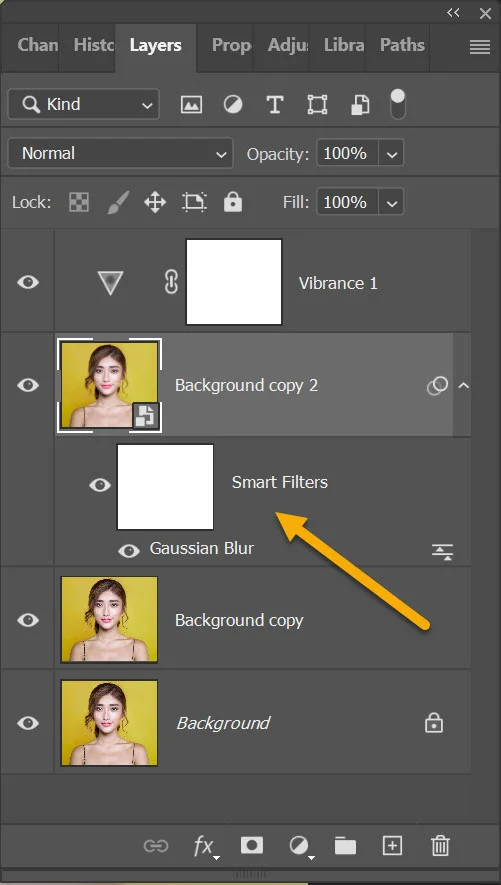Image resolution: width=501 pixels, height=885 pixels.
Task: Select the Vibrance 1 layer mask thumbnail
Action: [x=234, y=282]
